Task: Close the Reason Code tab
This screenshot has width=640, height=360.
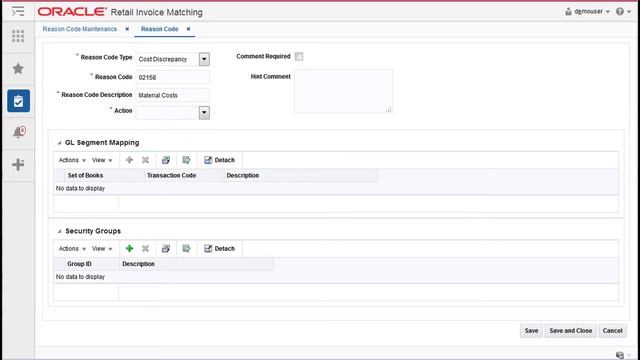Action: (188, 29)
